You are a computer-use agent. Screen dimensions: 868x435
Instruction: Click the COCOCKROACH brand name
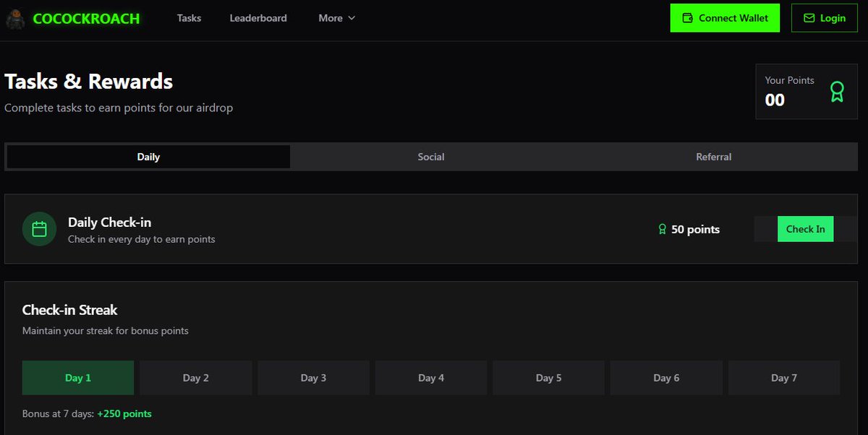[86, 19]
